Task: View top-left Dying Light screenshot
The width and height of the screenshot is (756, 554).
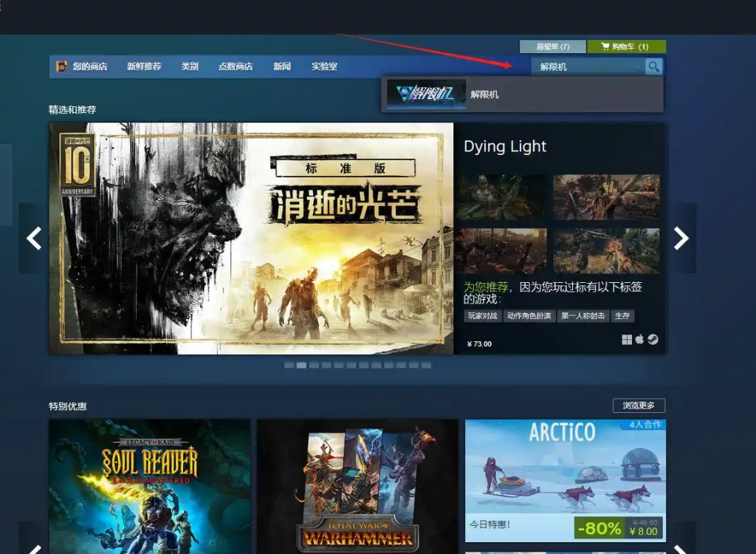Action: (x=501, y=197)
